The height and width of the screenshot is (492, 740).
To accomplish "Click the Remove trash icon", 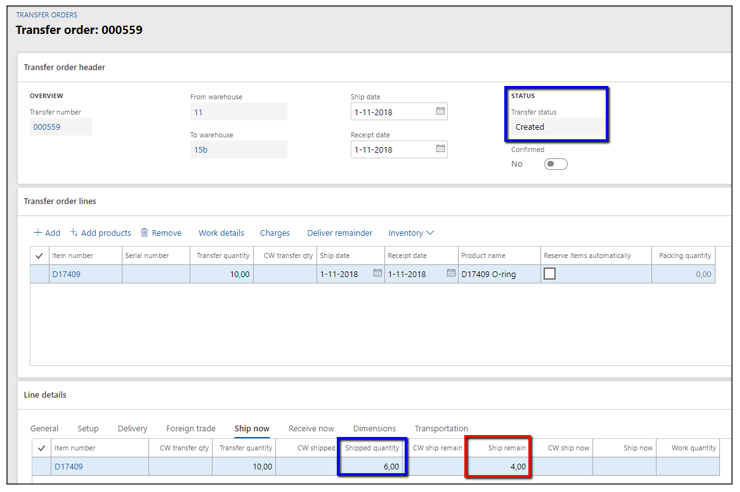I will pos(145,233).
